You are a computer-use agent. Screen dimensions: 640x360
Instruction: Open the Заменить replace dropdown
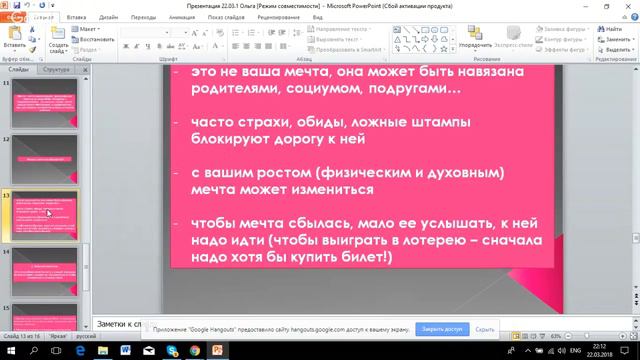point(616,40)
